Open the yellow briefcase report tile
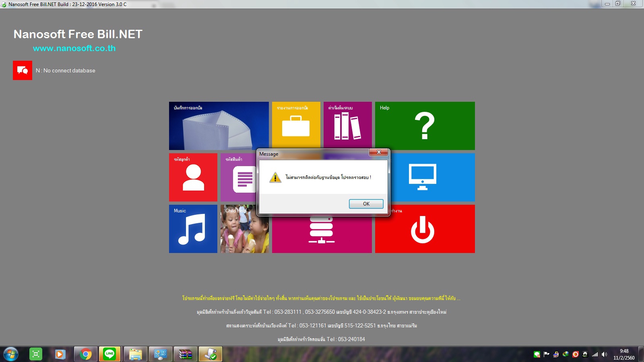 point(296,125)
